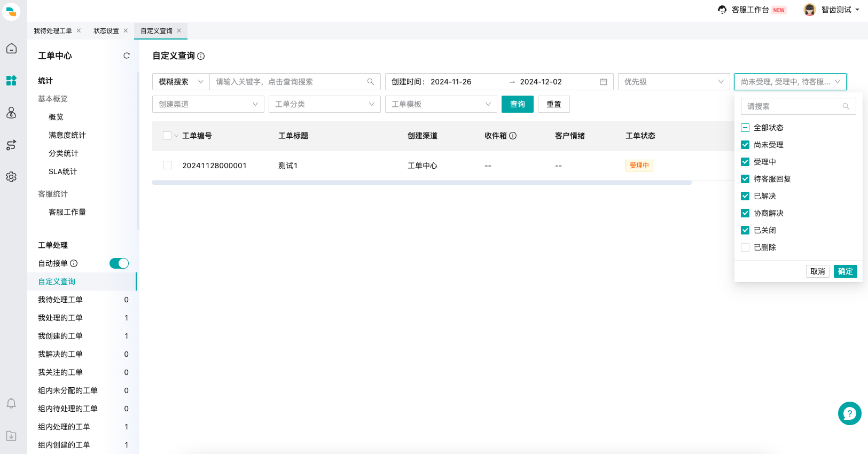This screenshot has height=454, width=868.
Task: Click the app logo icon
Action: 11,11
